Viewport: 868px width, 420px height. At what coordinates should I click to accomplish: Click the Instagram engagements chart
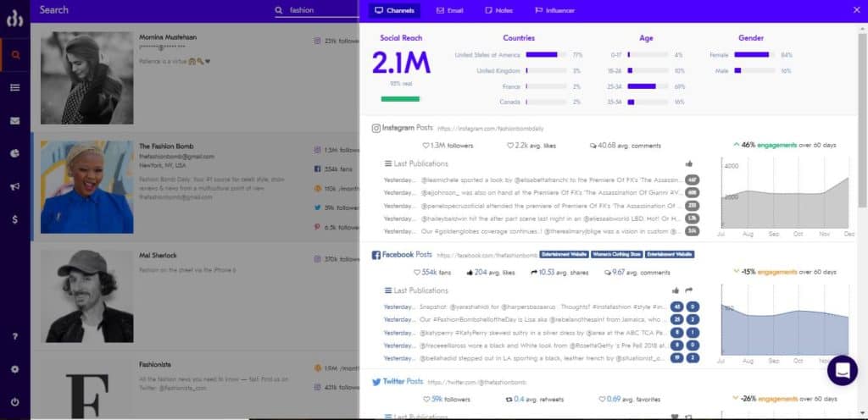tap(784, 193)
